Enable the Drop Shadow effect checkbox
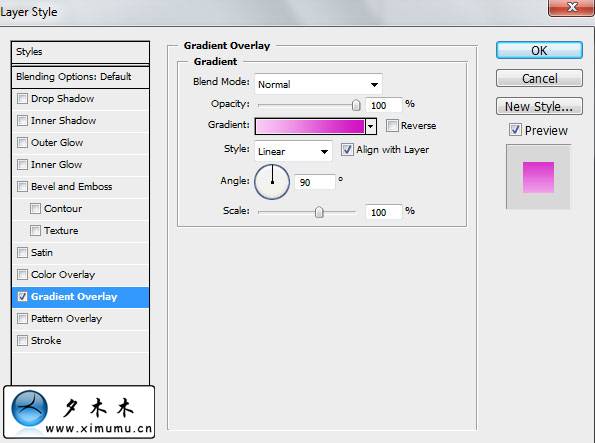 22,99
